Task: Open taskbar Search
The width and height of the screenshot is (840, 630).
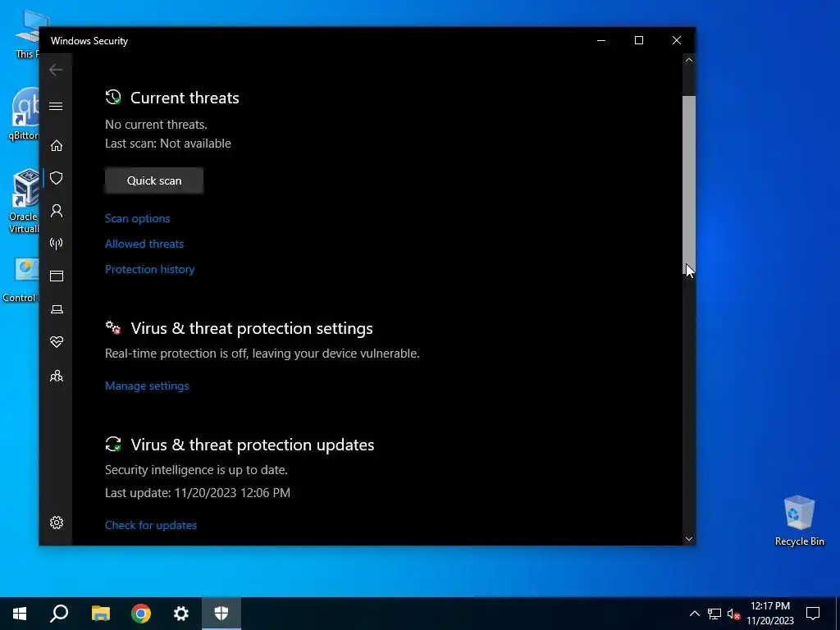Action: tap(59, 614)
